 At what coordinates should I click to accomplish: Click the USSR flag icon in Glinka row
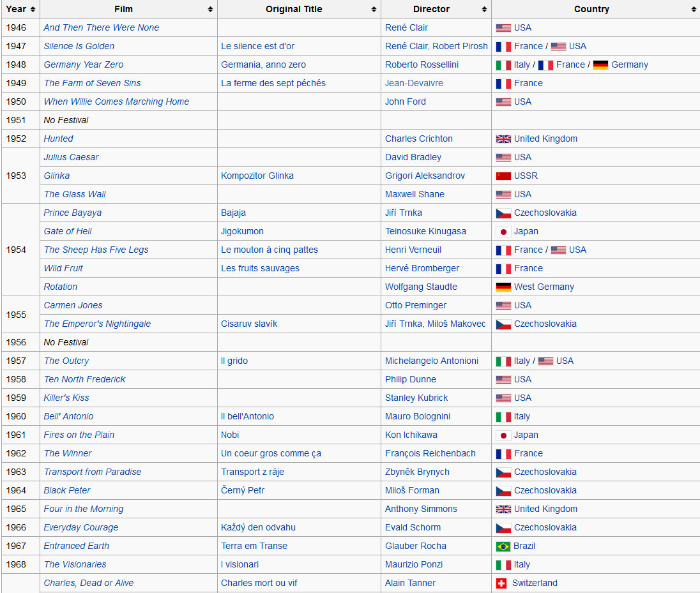pos(503,176)
